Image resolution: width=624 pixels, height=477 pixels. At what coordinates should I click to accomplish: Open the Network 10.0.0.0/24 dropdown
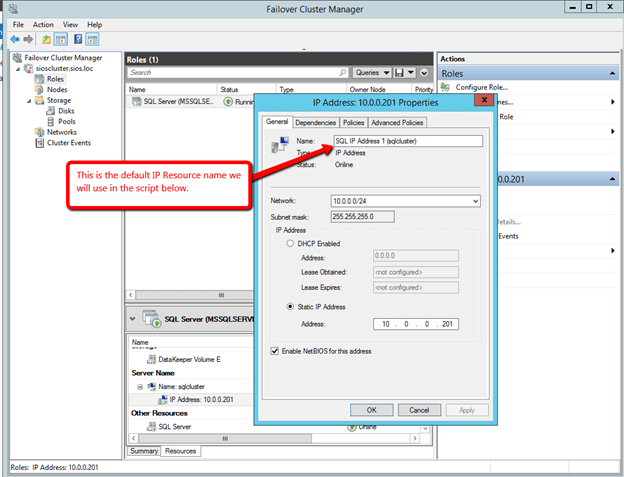[x=474, y=201]
